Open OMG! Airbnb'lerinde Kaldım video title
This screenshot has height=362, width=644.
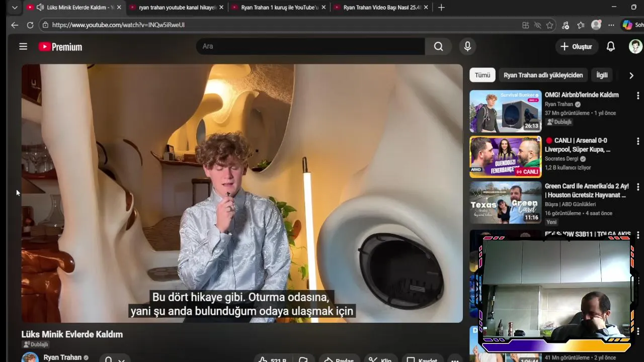tap(582, 95)
